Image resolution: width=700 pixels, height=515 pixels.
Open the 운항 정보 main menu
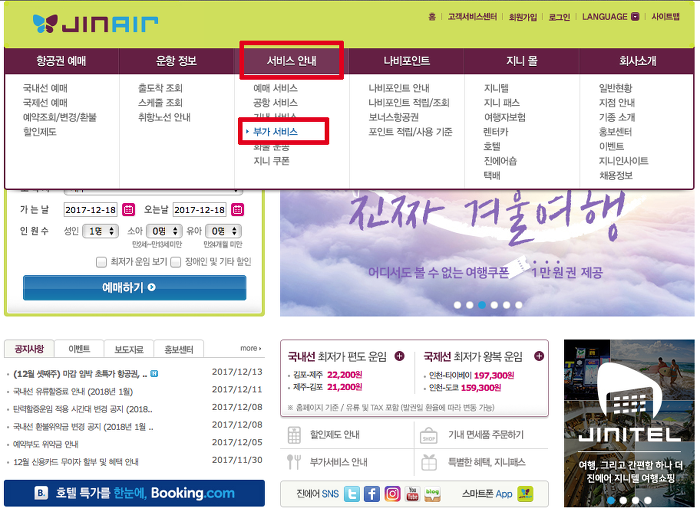coord(176,61)
